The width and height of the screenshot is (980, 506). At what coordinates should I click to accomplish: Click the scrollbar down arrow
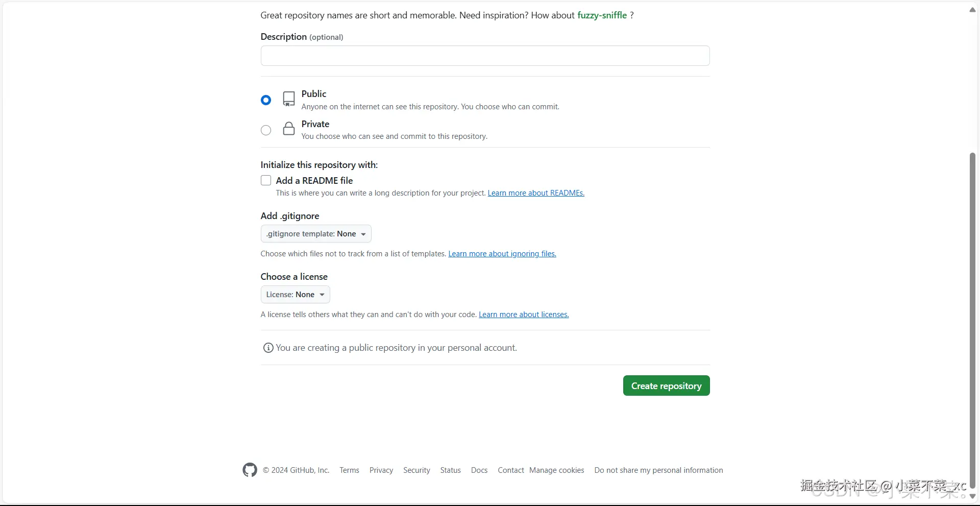(972, 496)
